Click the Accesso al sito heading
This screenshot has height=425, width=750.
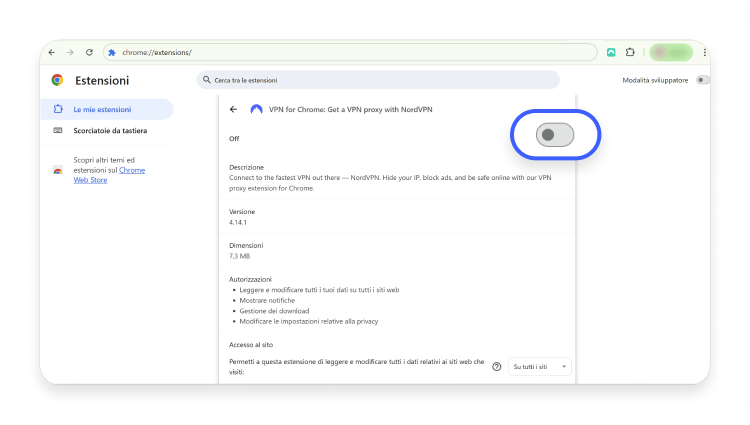click(x=251, y=345)
